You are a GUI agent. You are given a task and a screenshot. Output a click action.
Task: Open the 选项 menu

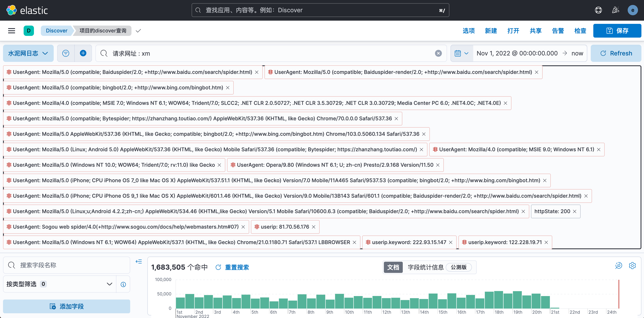[x=469, y=31]
